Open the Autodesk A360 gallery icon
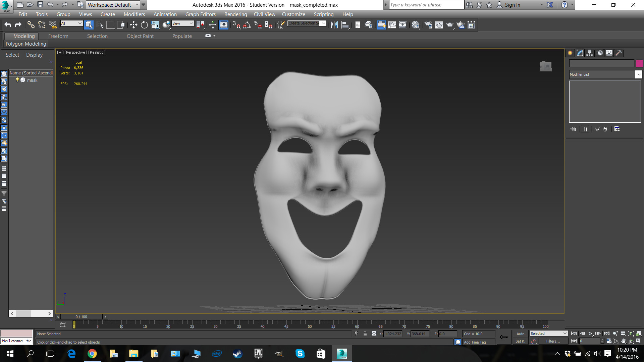 tap(471, 25)
